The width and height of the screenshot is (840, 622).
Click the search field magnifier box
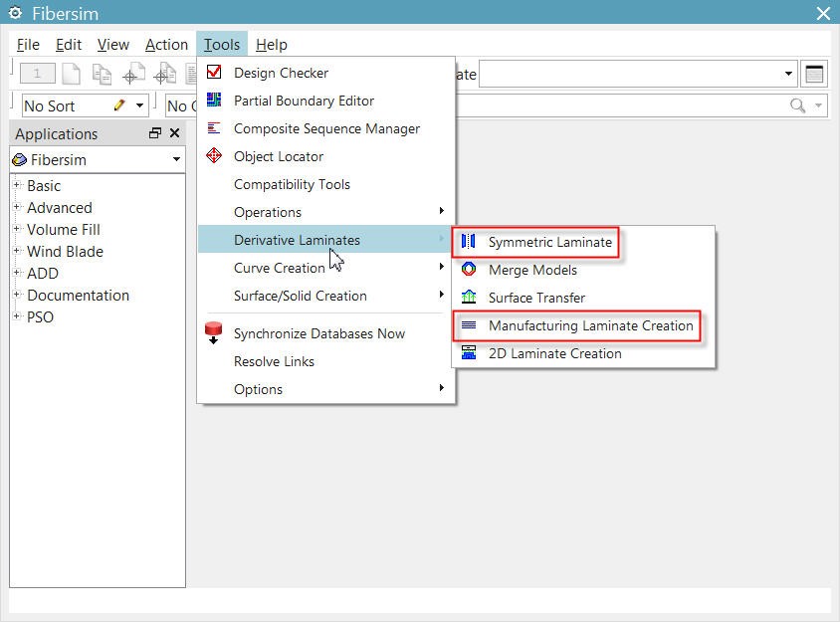click(x=797, y=105)
